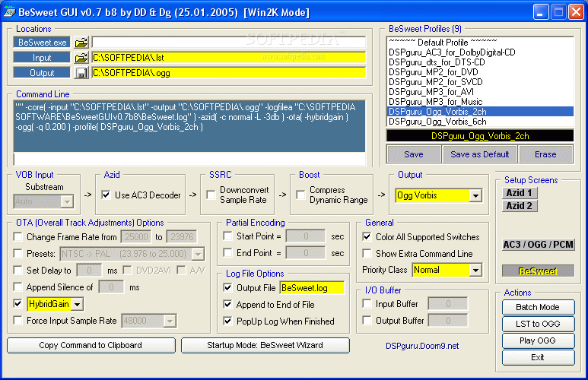Click the Input path field C:\SOFTPEDIA\.lst
This screenshot has width=588, height=380.
[x=228, y=58]
